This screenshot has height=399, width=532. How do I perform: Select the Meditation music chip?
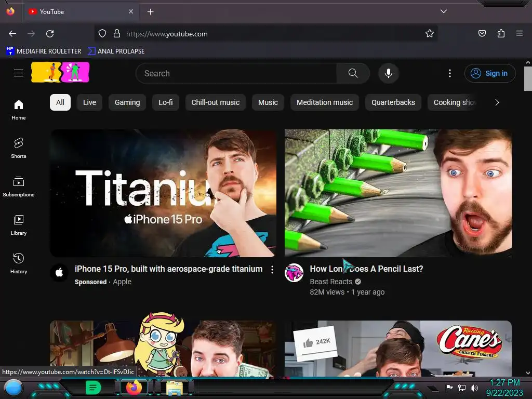tap(325, 102)
